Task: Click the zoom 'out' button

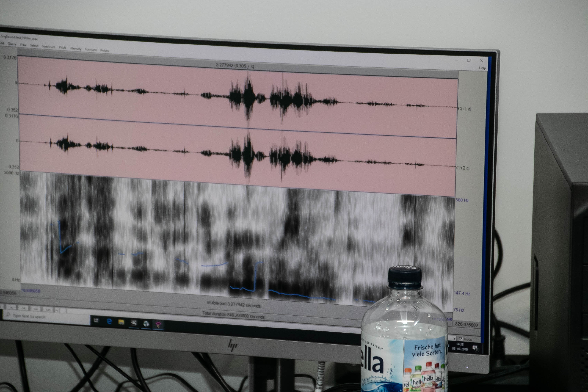Action: click(x=24, y=308)
